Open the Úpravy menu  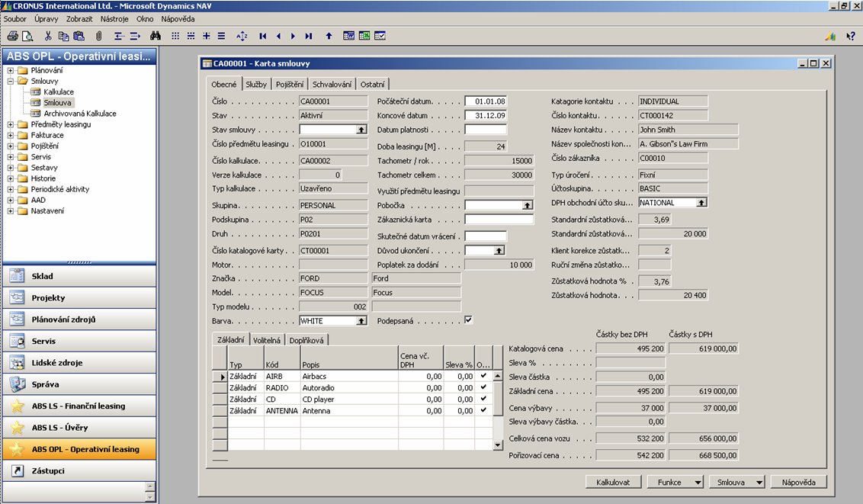pos(47,19)
